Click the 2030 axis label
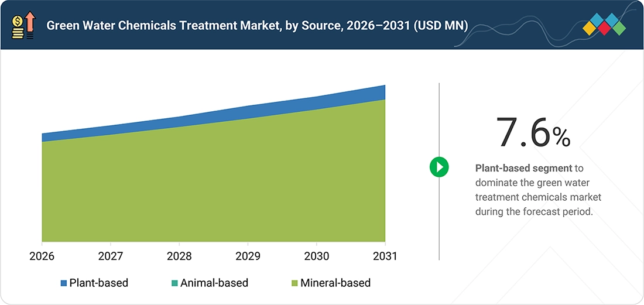The width and height of the screenshot is (644, 305). 316,256
